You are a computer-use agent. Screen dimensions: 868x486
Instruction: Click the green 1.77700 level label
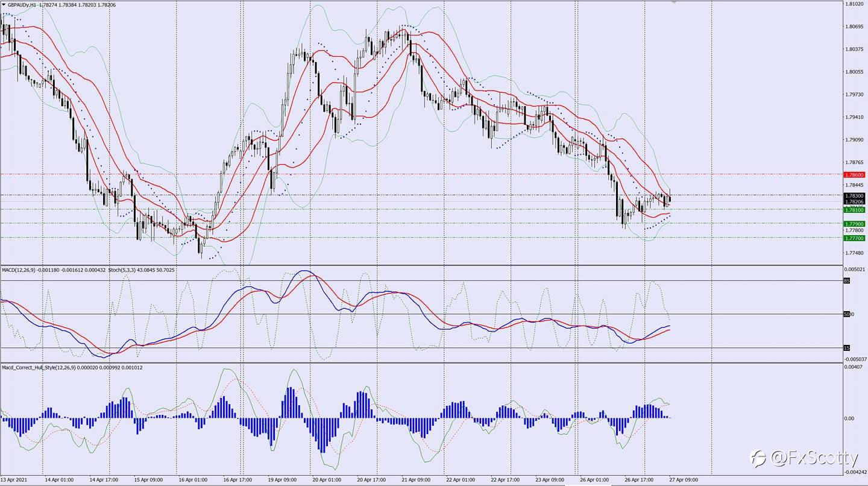tap(855, 238)
